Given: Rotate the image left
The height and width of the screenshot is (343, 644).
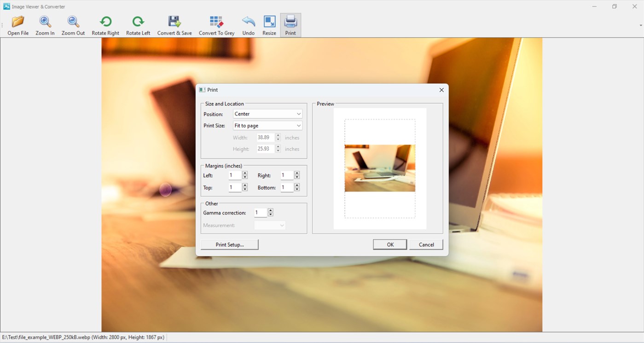Looking at the screenshot, I should 138,24.
